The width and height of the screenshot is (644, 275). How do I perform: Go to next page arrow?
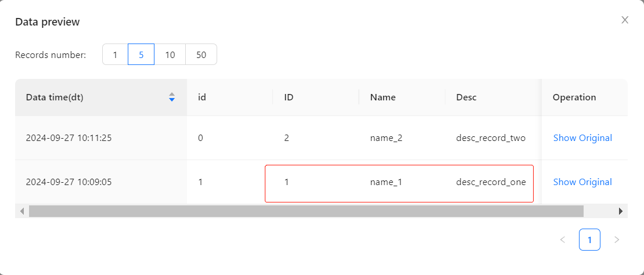(x=617, y=240)
